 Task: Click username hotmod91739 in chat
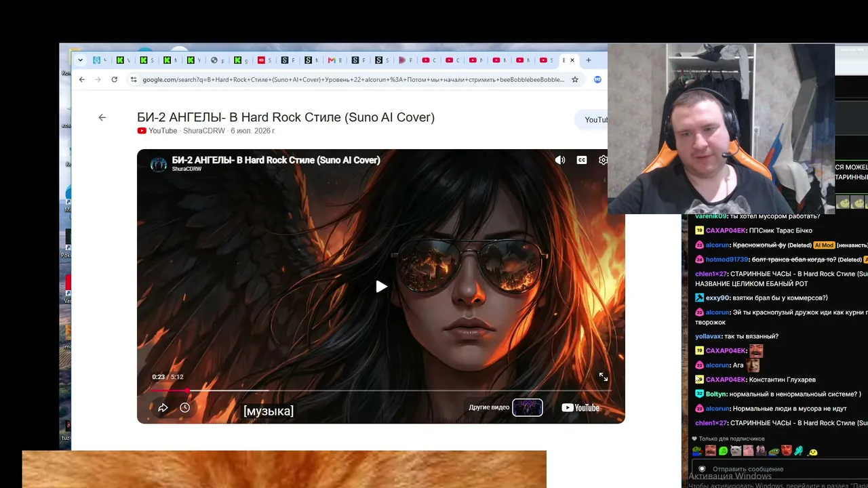[727, 260]
